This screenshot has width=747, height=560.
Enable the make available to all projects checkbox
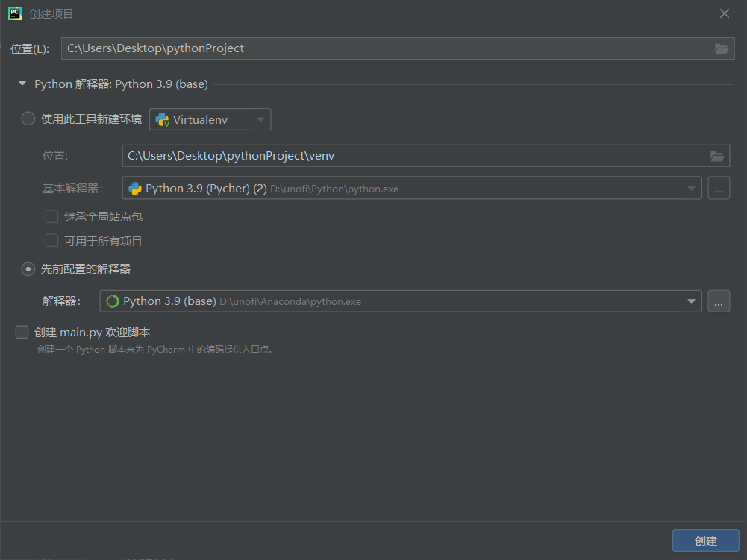pos(51,240)
